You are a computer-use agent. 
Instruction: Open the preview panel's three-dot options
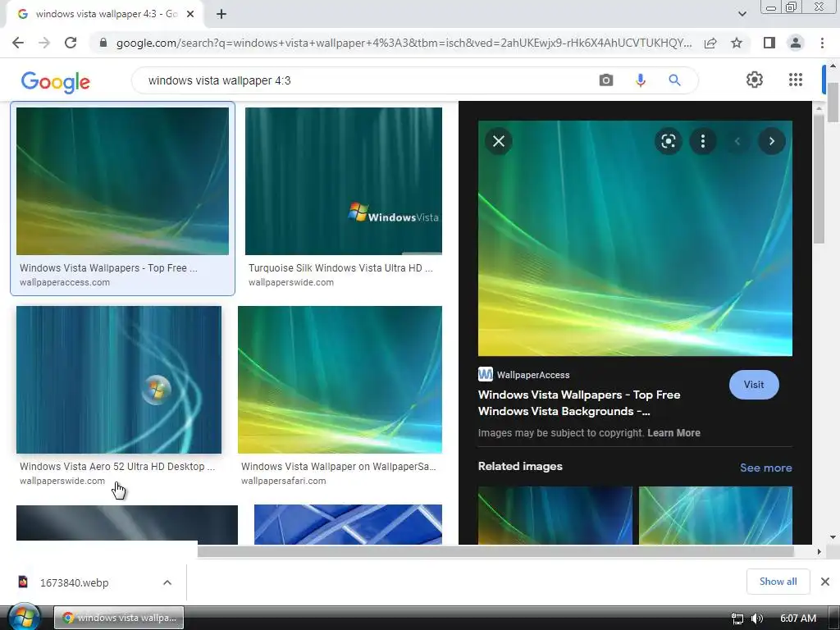click(x=703, y=141)
